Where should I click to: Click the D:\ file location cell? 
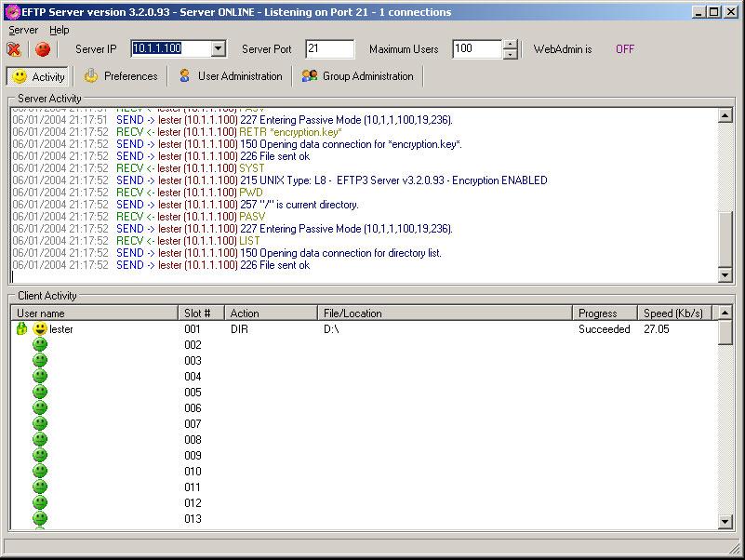331,329
